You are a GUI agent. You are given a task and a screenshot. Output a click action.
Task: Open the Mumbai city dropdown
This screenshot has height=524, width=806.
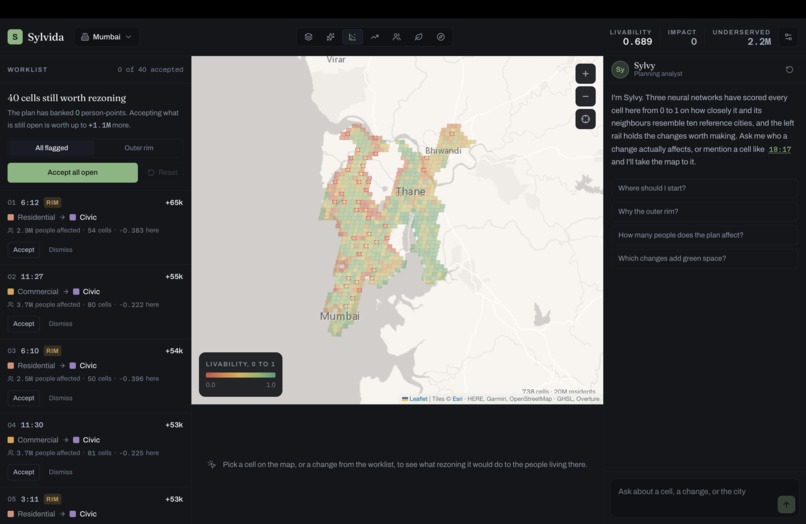106,37
